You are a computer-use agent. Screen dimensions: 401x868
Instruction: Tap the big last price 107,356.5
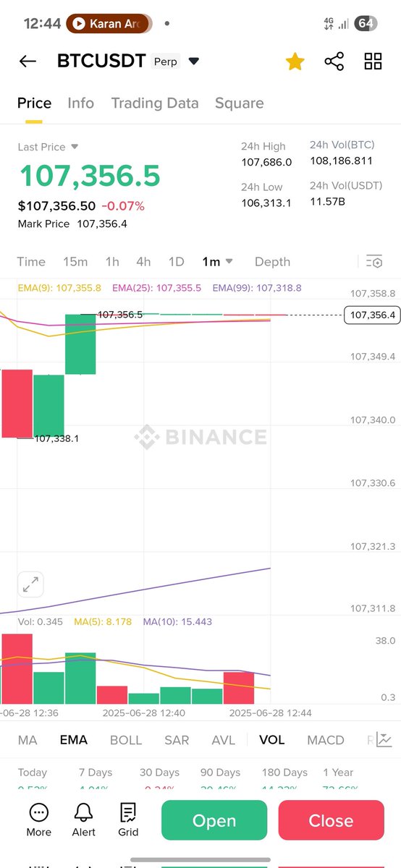[90, 176]
